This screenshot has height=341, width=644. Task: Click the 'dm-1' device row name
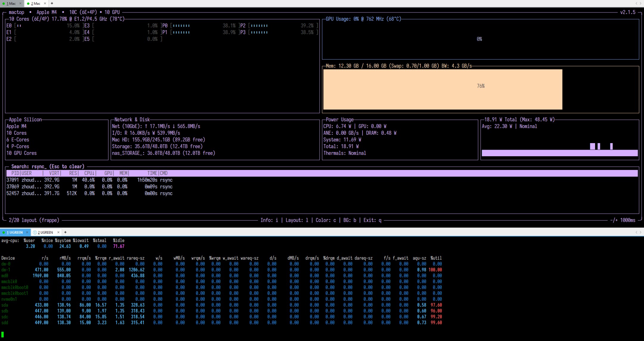click(x=6, y=270)
